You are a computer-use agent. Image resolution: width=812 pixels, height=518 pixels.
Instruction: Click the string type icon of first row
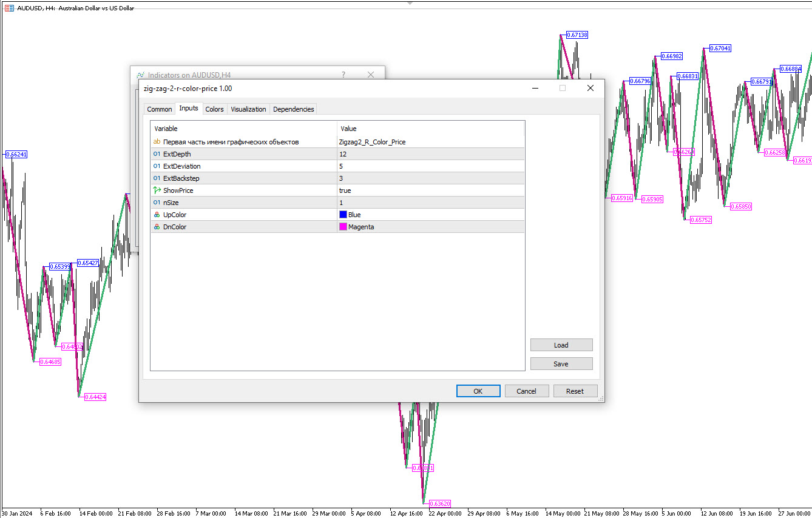[157, 142]
